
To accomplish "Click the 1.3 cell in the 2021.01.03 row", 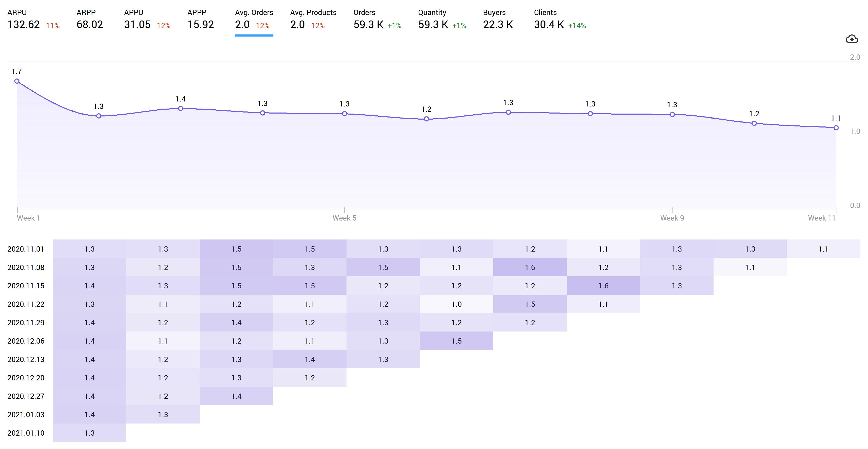I will [163, 415].
